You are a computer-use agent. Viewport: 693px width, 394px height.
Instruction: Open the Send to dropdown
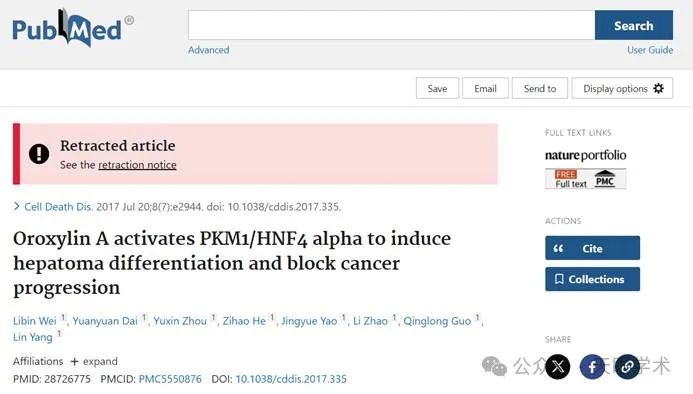540,88
